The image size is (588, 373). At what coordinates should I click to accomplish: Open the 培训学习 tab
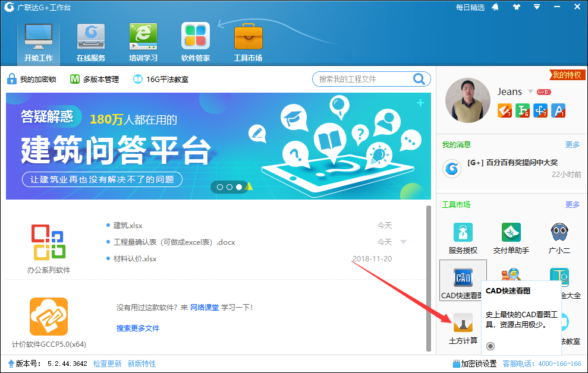[x=143, y=43]
